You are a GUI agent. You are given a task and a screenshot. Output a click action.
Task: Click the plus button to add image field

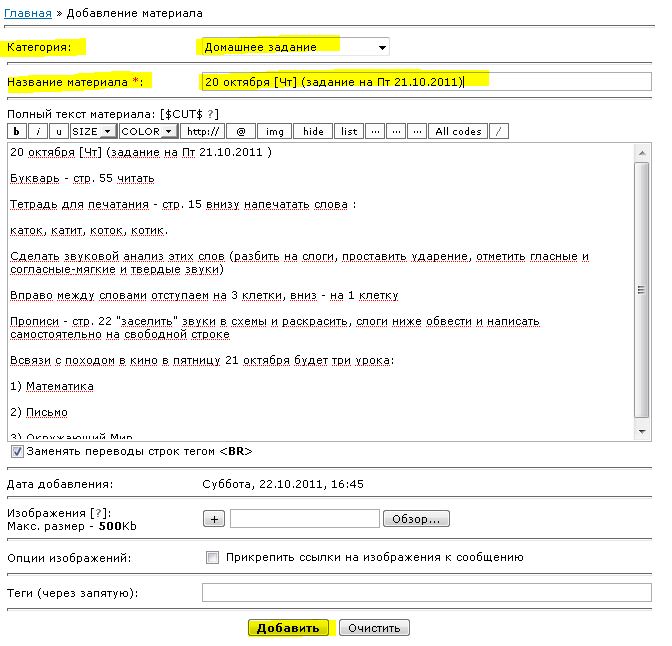214,519
